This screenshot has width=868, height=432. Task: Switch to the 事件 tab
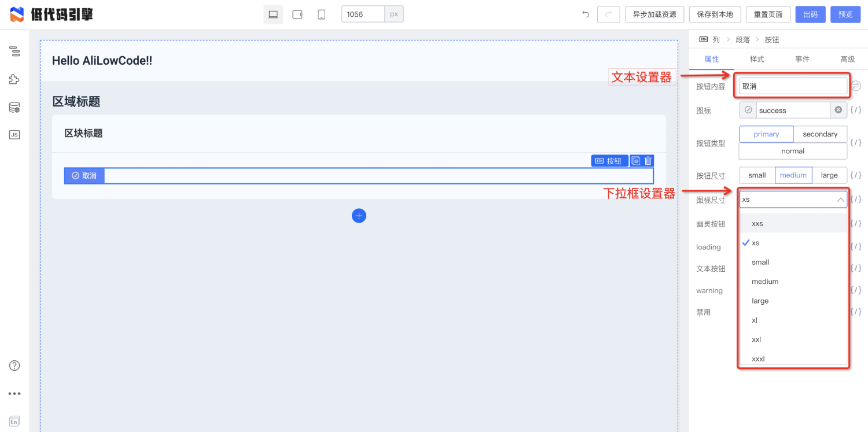(802, 59)
